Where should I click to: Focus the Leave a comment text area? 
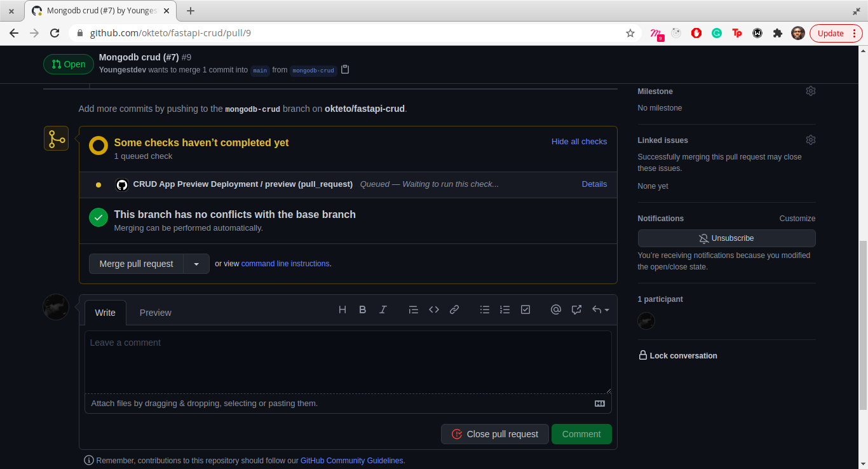[348, 362]
